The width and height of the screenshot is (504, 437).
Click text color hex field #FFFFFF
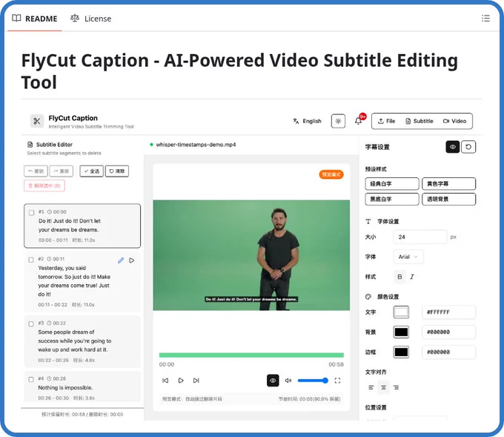(448, 312)
